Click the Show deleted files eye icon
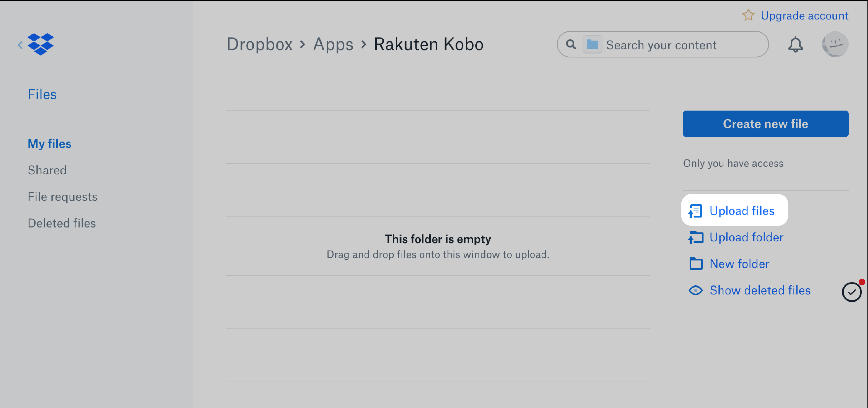This screenshot has width=868, height=408. pos(695,290)
